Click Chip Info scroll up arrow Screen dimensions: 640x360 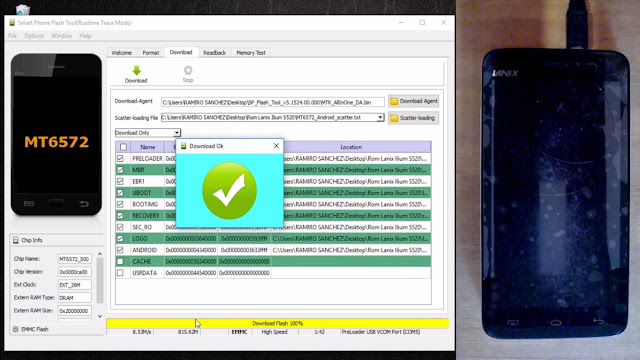[100, 254]
